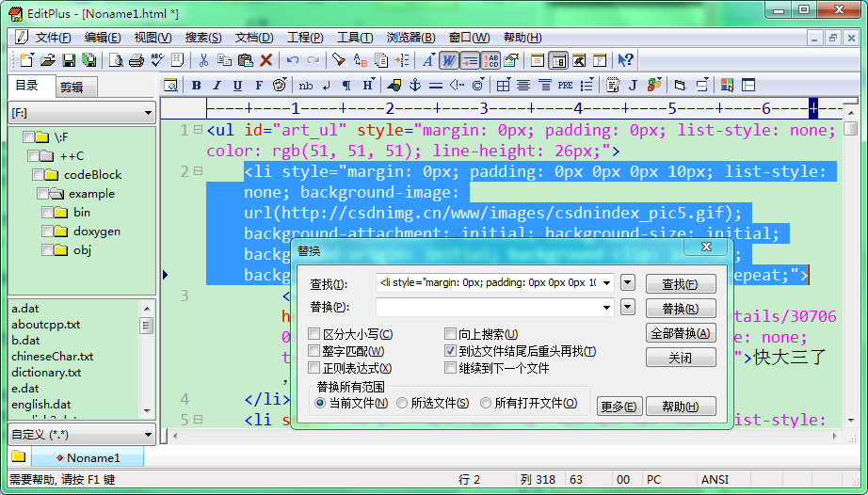
Task: Insert a PRE tag with the PRE icon
Action: tap(565, 86)
